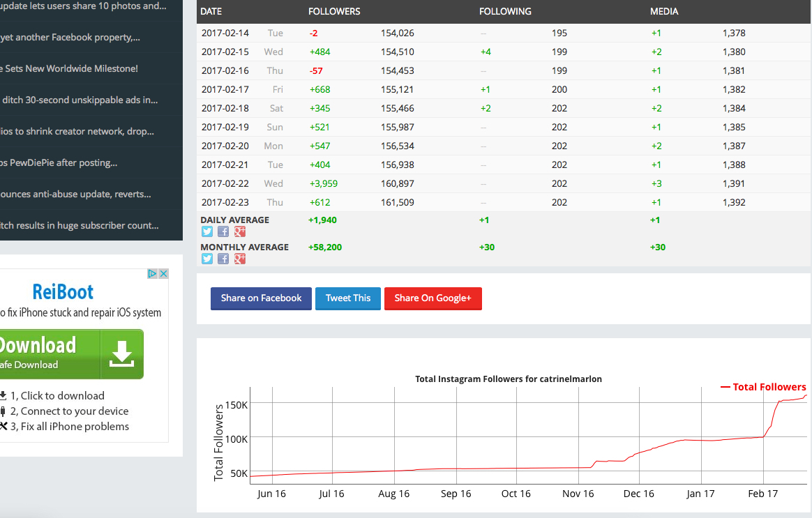Close the ReiBoot ad with X icon
The width and height of the screenshot is (812, 518).
163,274
